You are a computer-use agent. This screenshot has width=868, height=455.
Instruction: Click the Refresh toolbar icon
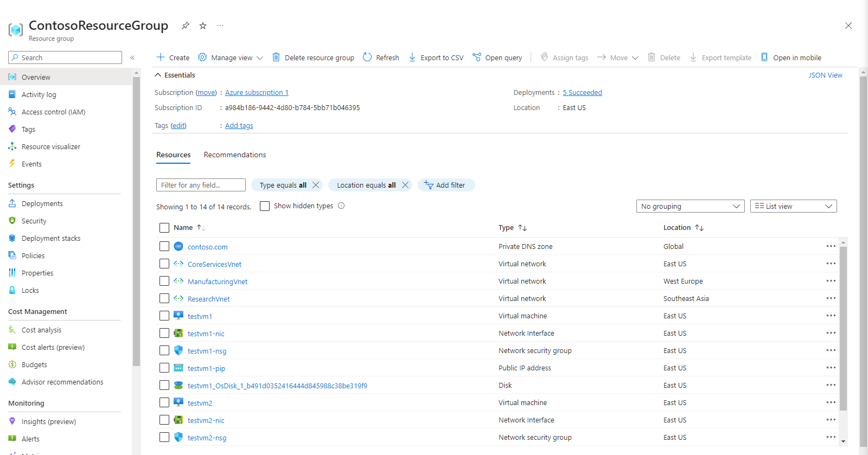[x=367, y=57]
